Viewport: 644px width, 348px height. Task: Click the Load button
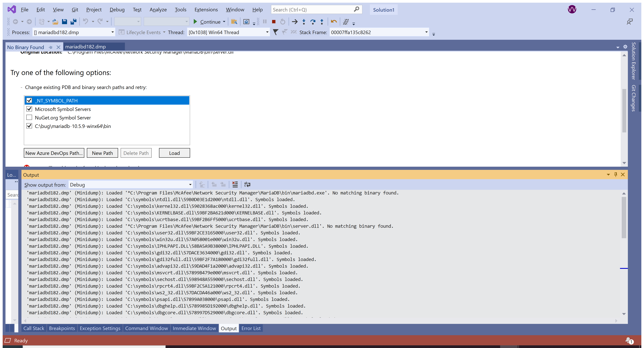[x=174, y=153]
